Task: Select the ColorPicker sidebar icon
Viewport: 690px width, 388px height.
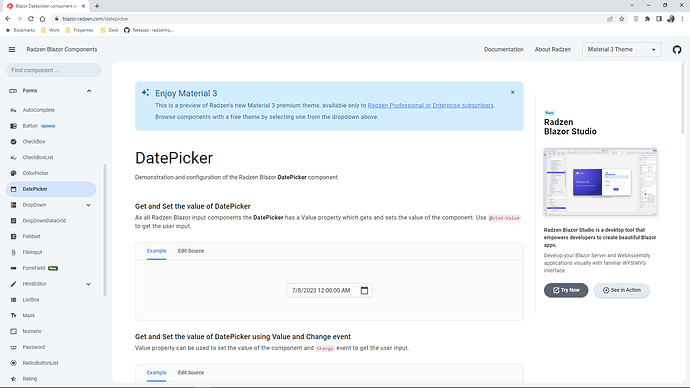Action: [x=13, y=173]
